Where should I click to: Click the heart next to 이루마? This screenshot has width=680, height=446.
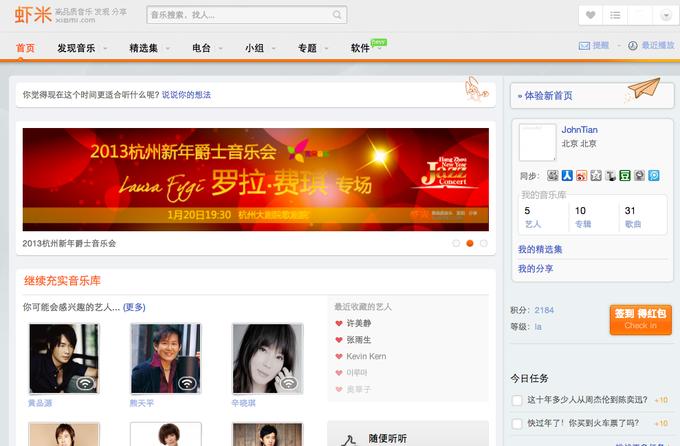tap(339, 373)
